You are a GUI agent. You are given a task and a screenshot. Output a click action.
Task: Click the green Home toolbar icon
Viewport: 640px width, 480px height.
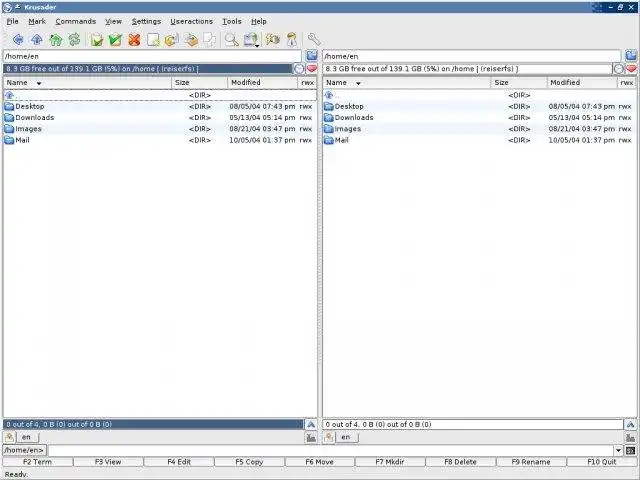pos(56,40)
